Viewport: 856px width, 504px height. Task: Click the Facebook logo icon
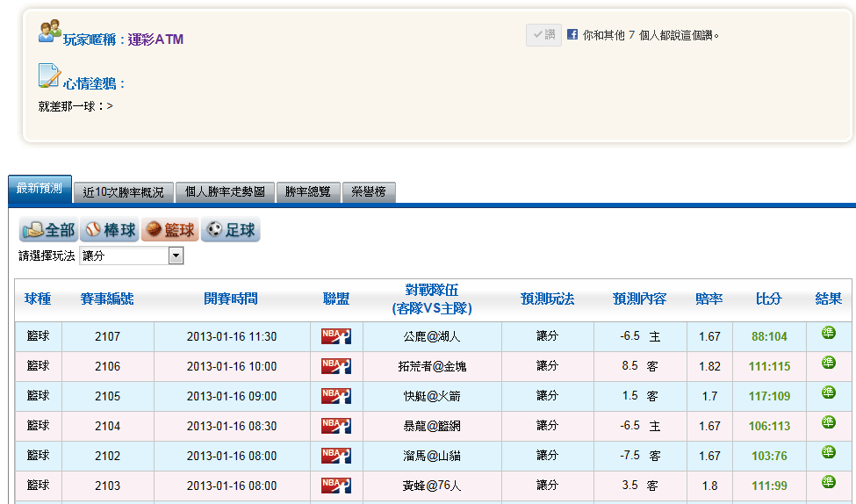coord(572,34)
